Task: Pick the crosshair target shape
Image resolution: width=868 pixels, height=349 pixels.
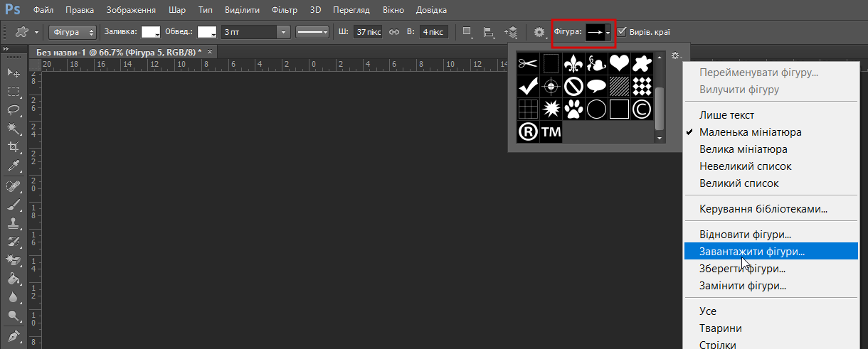Action: 551,86
